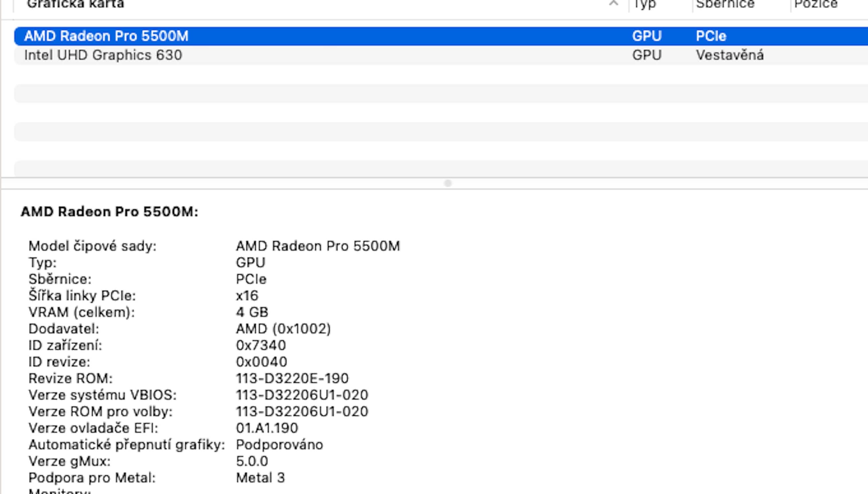The image size is (868, 494).
Task: Click the Podporováno graphics switching value
Action: tap(279, 444)
